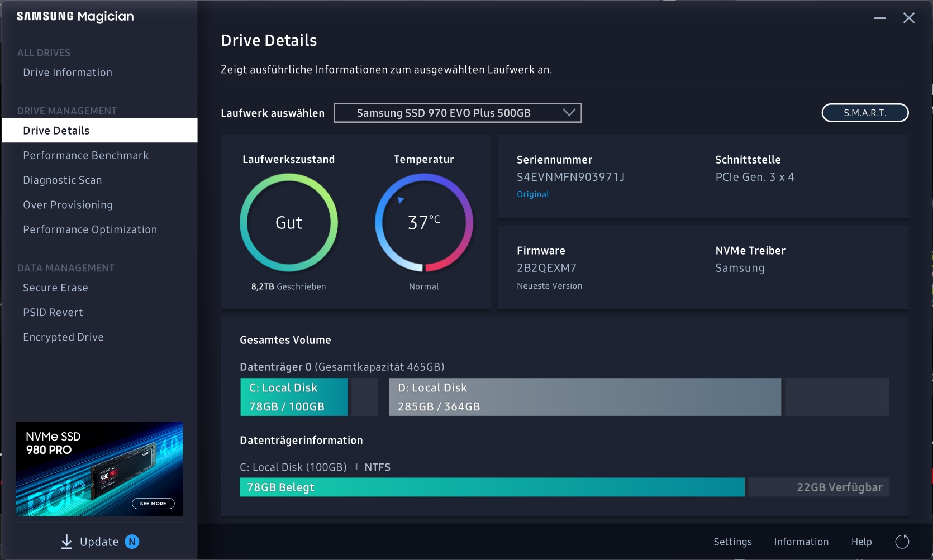Screen dimensions: 933x560
Task: Click the Datenträgerinformation heading
Action: point(301,441)
